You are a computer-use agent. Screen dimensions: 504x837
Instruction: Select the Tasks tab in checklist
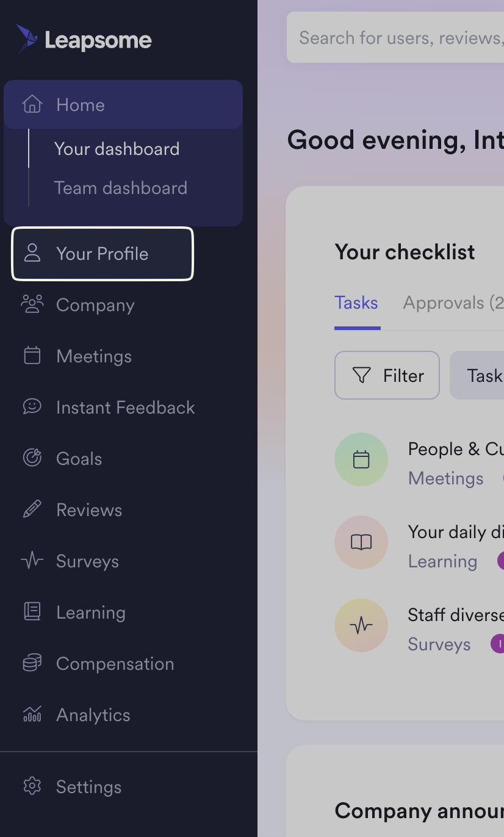coord(356,303)
